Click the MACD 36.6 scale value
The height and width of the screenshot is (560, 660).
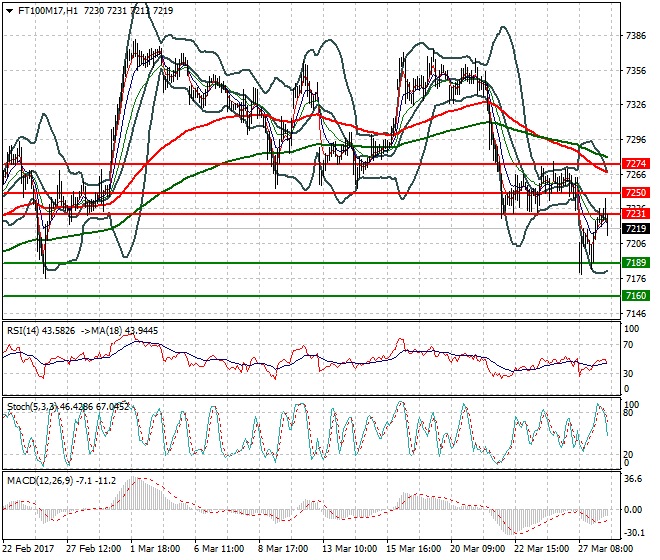633,479
